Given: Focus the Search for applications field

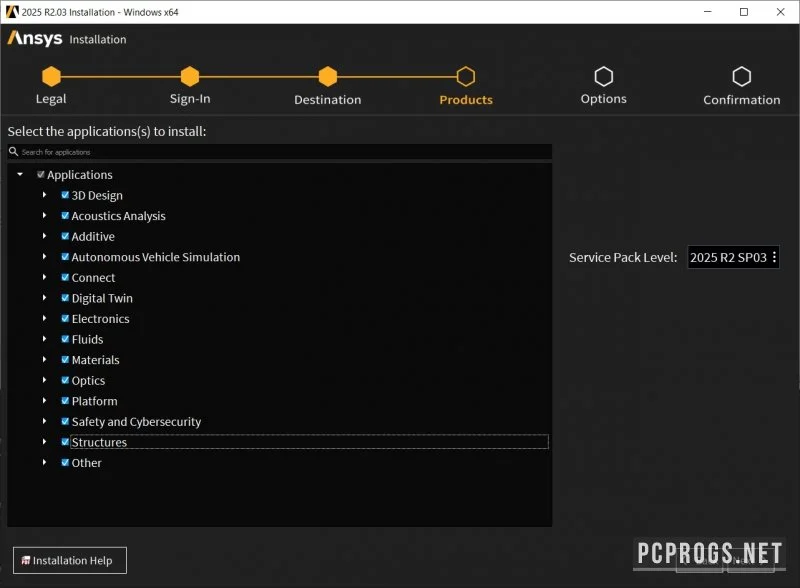Looking at the screenshot, I should (x=280, y=152).
